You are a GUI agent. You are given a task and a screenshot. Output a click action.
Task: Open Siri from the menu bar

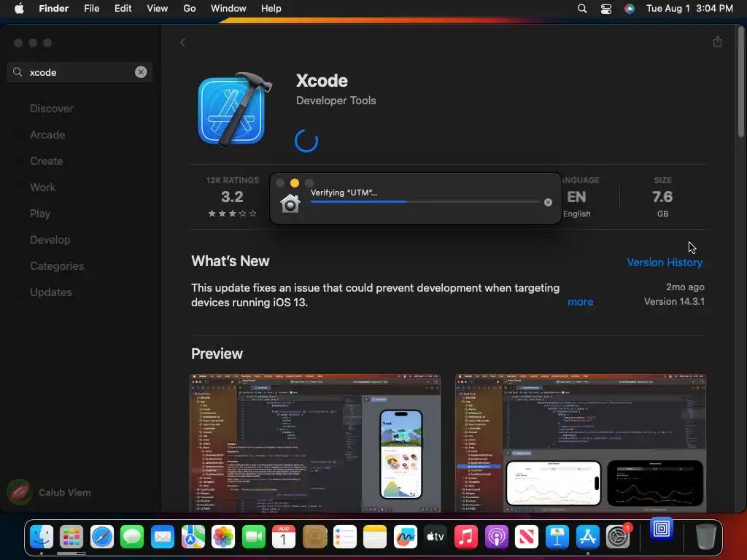[x=630, y=9]
